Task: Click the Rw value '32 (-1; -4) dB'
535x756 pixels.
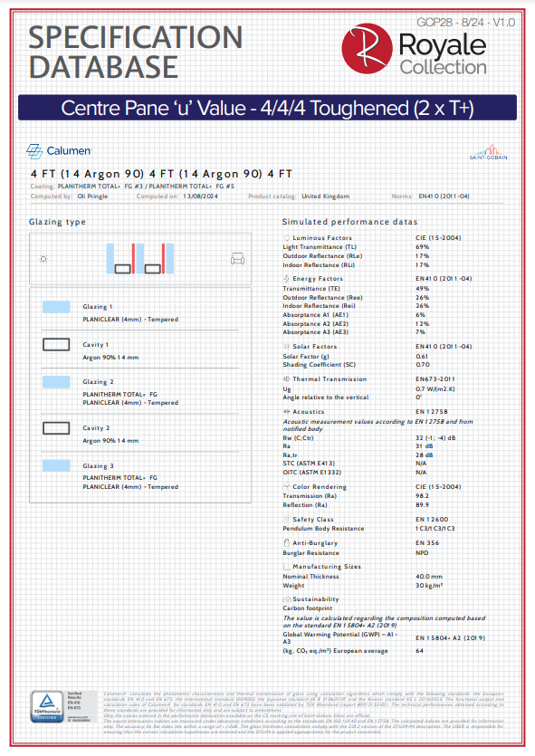Action: [x=435, y=438]
